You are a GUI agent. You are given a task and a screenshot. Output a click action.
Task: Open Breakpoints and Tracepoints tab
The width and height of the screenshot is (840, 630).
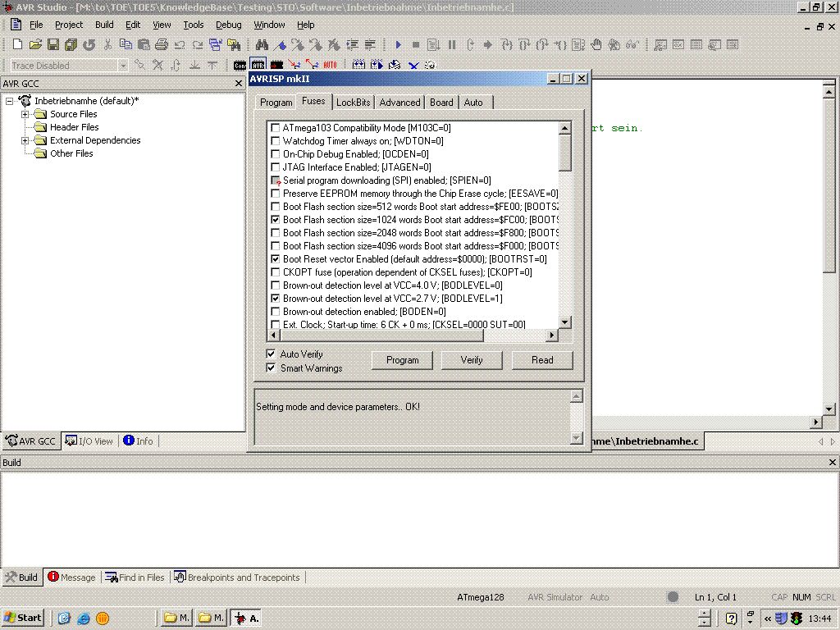(x=237, y=577)
